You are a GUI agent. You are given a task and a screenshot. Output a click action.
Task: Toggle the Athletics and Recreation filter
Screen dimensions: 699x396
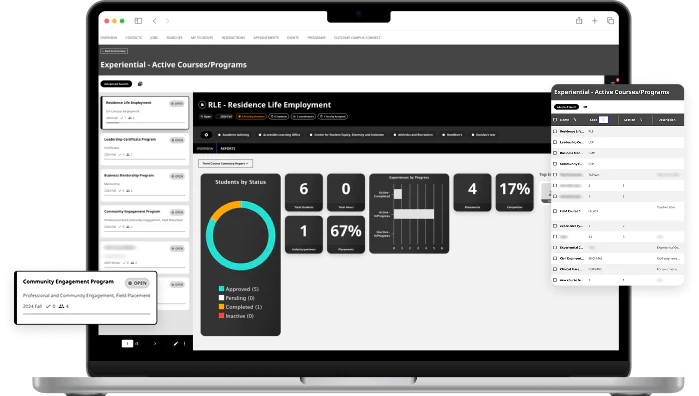tap(413, 135)
